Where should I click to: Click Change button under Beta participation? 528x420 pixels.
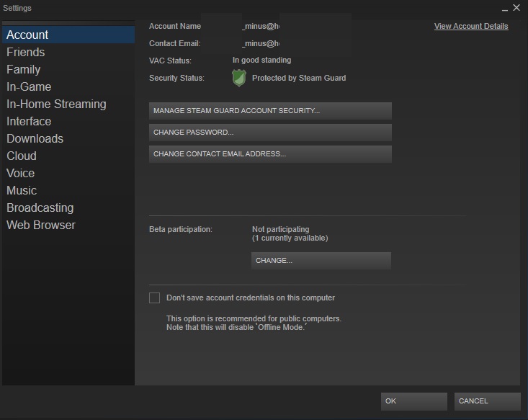point(321,261)
